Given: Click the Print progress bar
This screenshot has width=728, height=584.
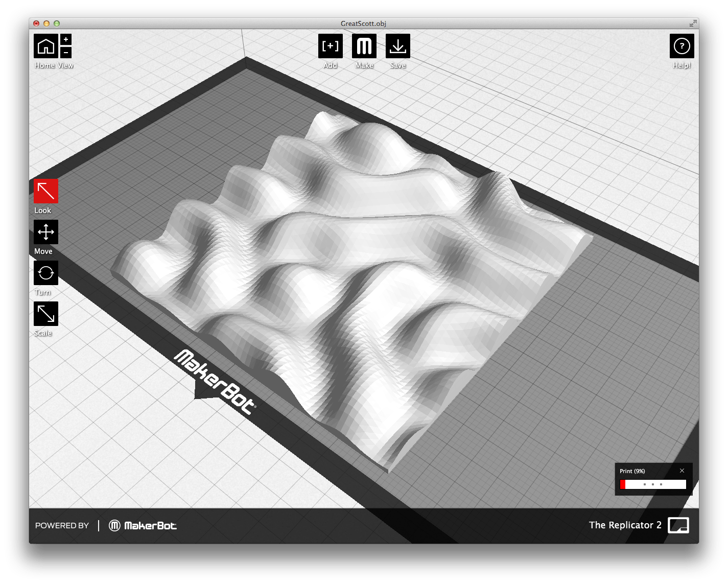Looking at the screenshot, I should coord(653,484).
